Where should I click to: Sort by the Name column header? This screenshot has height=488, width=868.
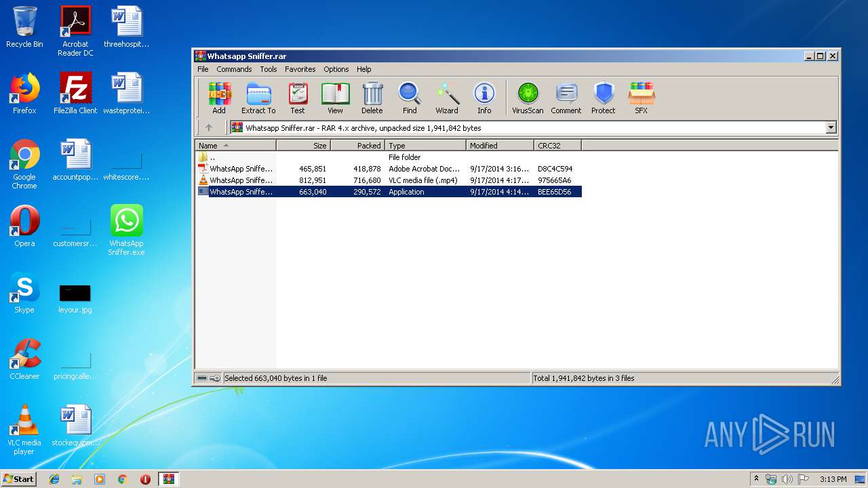[235, 145]
